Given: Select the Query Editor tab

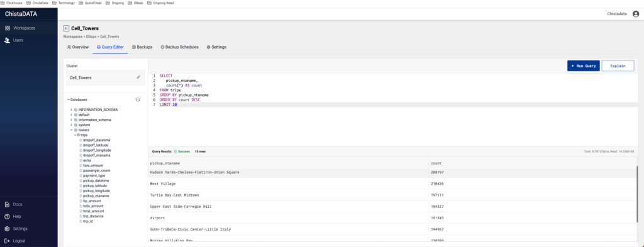Looking at the screenshot, I should (110, 47).
